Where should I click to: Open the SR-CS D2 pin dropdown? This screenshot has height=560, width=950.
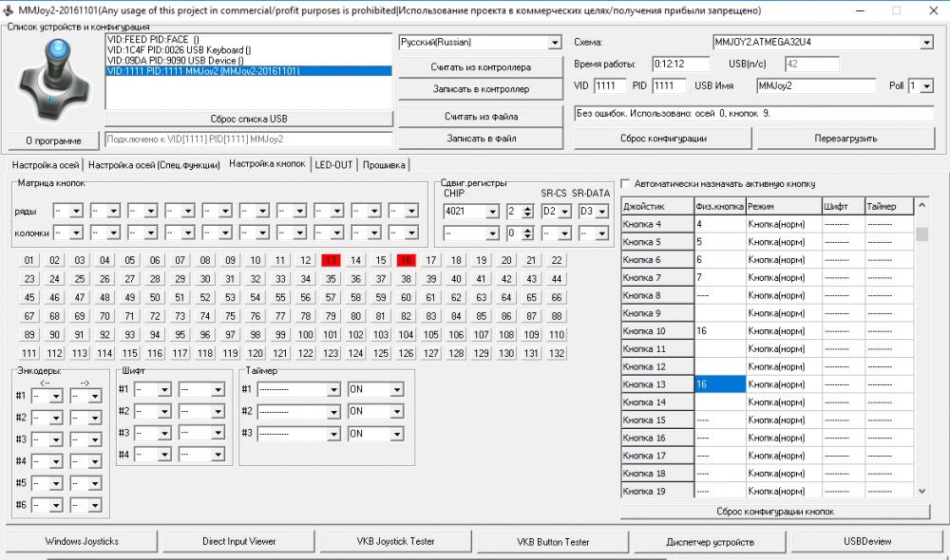click(562, 211)
